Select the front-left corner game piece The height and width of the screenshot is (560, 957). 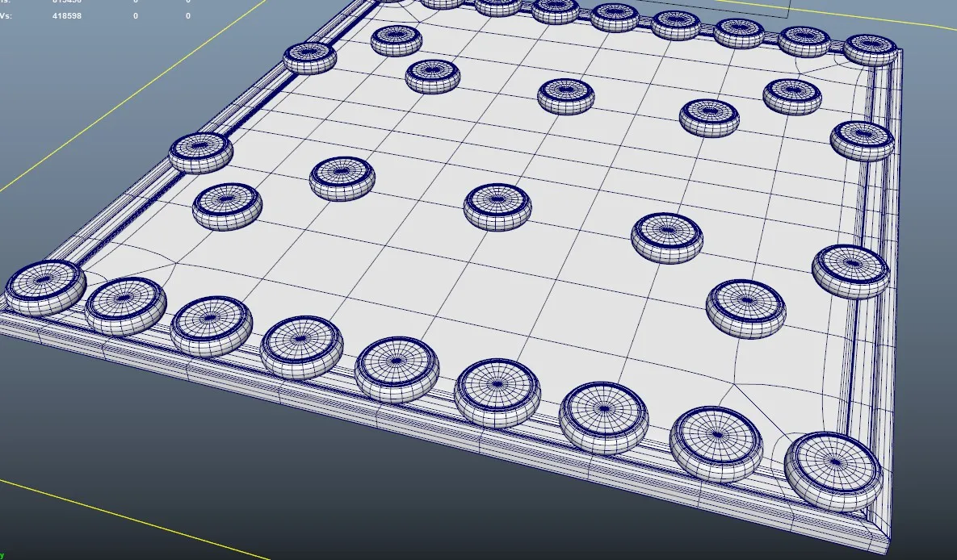click(x=45, y=286)
